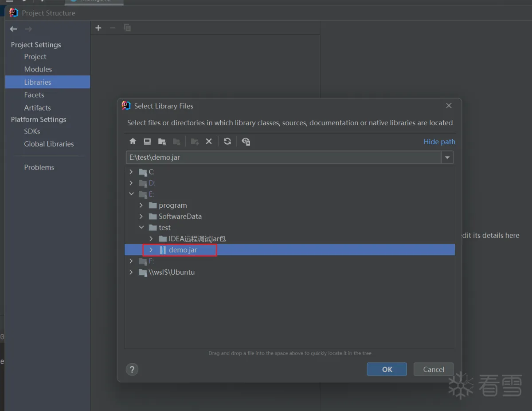Click the New Folder toolbar icon
The image size is (532, 411).
pyautogui.click(x=195, y=141)
